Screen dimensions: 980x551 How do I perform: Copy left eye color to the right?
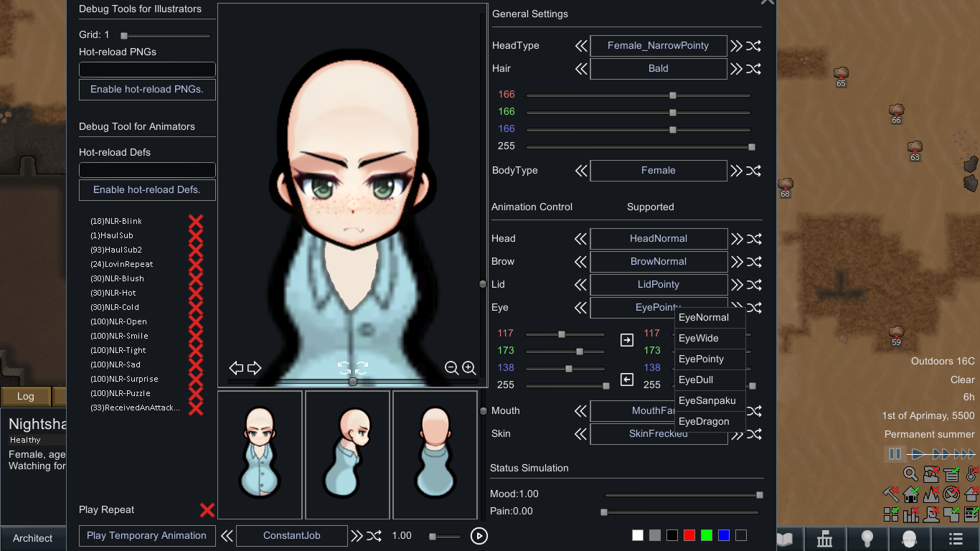coord(627,340)
